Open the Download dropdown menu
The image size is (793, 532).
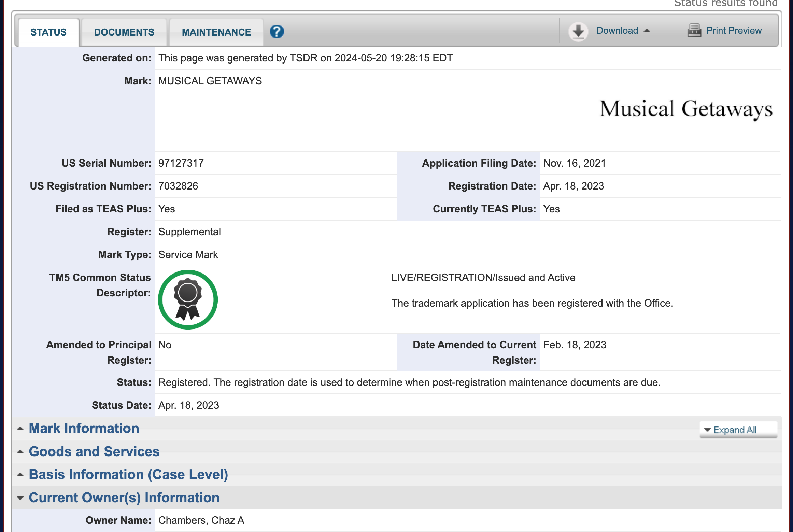[617, 30]
